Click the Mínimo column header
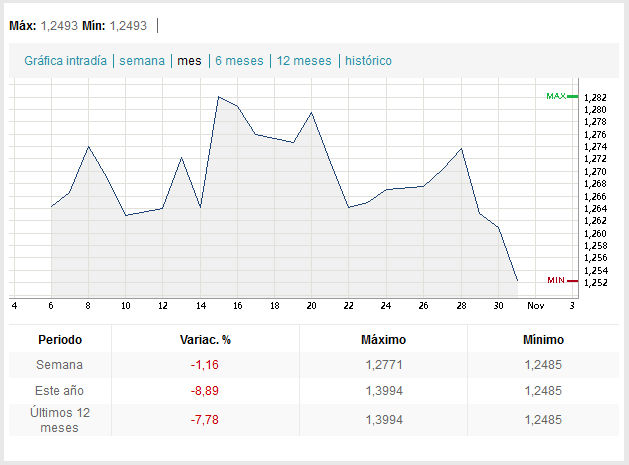The height and width of the screenshot is (465, 629). click(544, 339)
